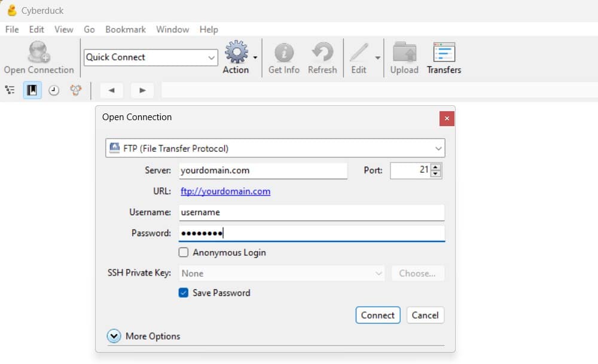598x364 pixels.
Task: Open the SSH Private Key dropdown
Action: 282,273
